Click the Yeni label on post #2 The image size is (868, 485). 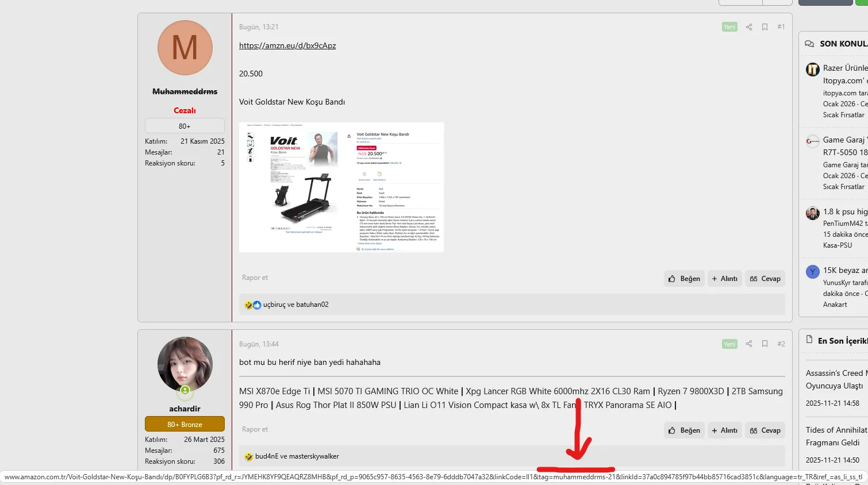pyautogui.click(x=729, y=344)
